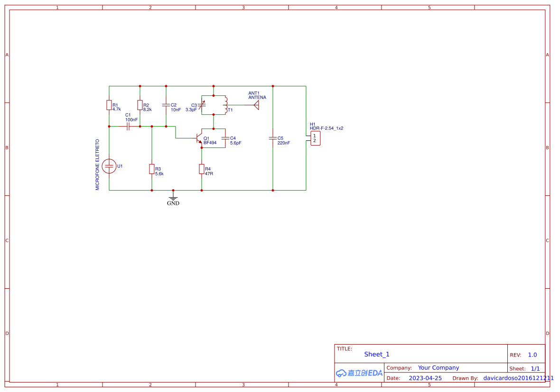This screenshot has height=392, width=560.
Task: Select the R2 8.2k resistor
Action: pyautogui.click(x=140, y=105)
